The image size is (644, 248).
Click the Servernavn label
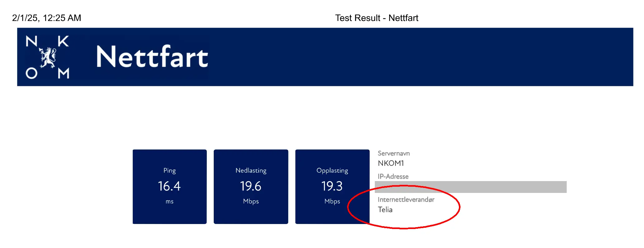394,153
